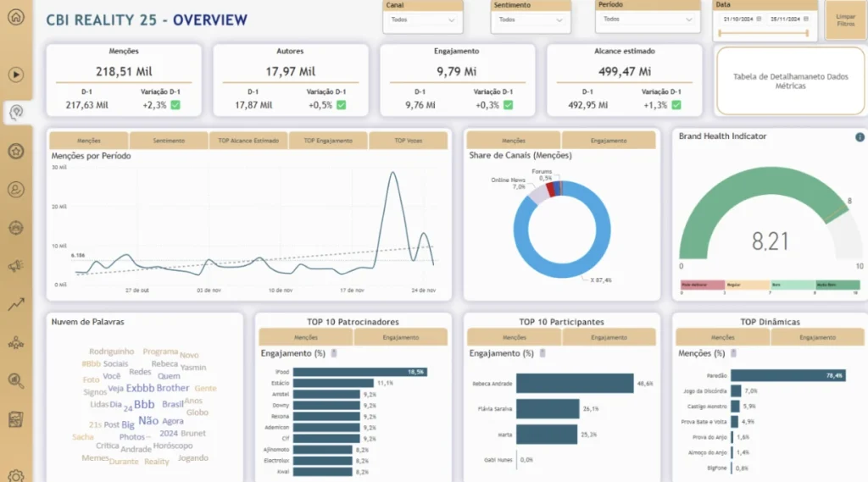Click the settings gear icon in the sidebar

click(x=16, y=476)
